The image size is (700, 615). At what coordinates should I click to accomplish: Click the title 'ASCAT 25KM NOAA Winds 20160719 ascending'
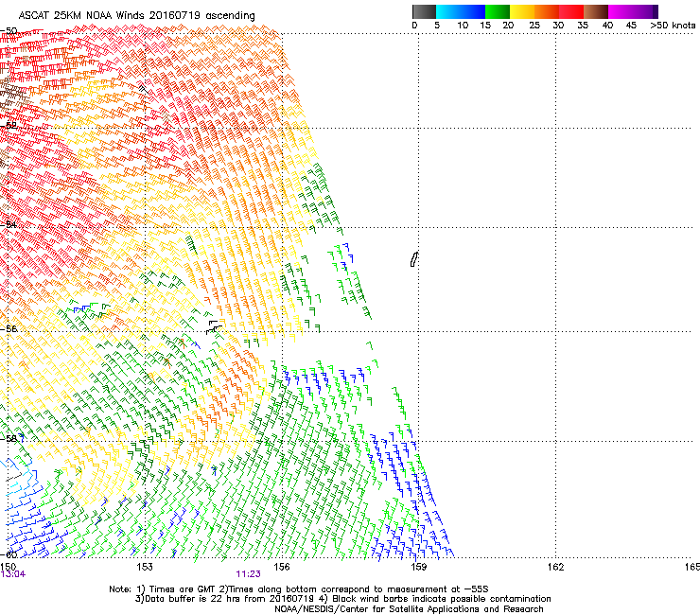coord(136,16)
